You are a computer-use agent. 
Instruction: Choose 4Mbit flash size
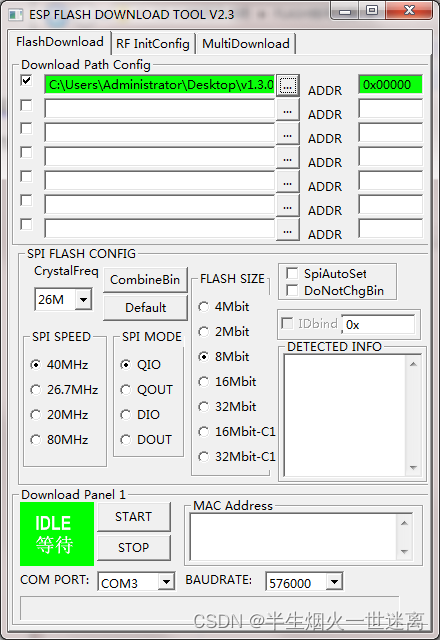click(204, 307)
